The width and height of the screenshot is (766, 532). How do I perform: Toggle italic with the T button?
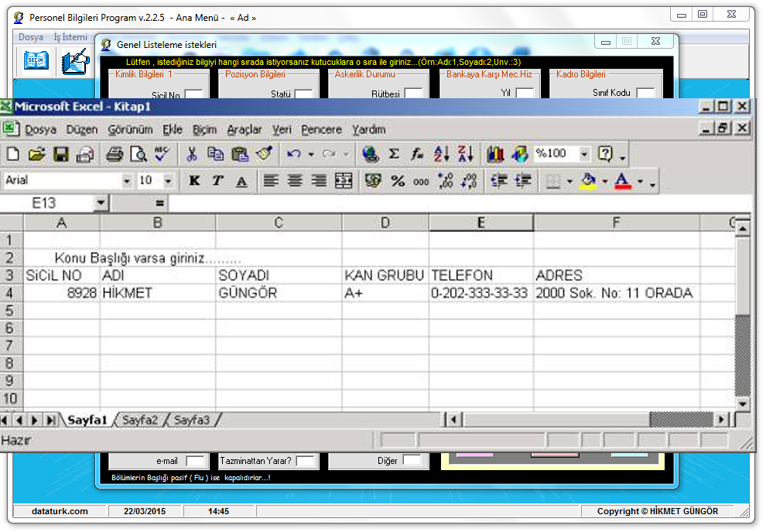(218, 181)
